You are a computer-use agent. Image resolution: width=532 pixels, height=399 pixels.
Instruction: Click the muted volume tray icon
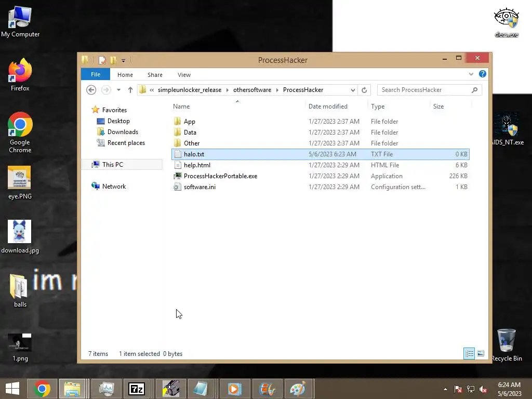pyautogui.click(x=483, y=389)
